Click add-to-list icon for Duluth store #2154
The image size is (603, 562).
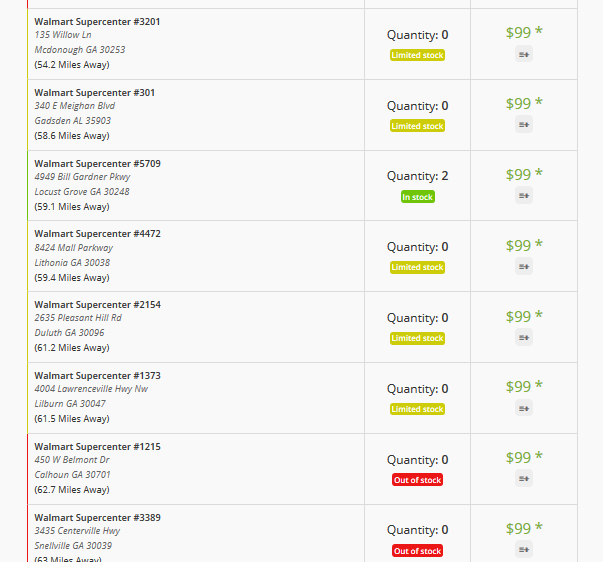tap(524, 338)
